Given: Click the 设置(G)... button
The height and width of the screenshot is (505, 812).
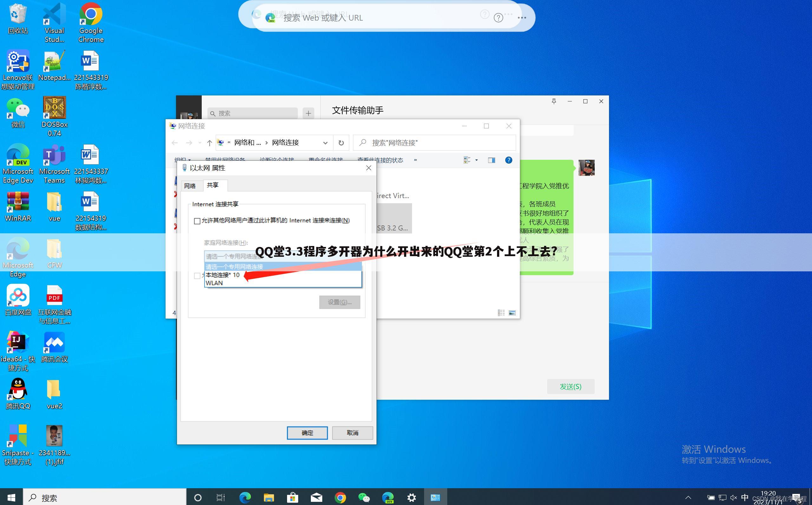Looking at the screenshot, I should tap(339, 302).
